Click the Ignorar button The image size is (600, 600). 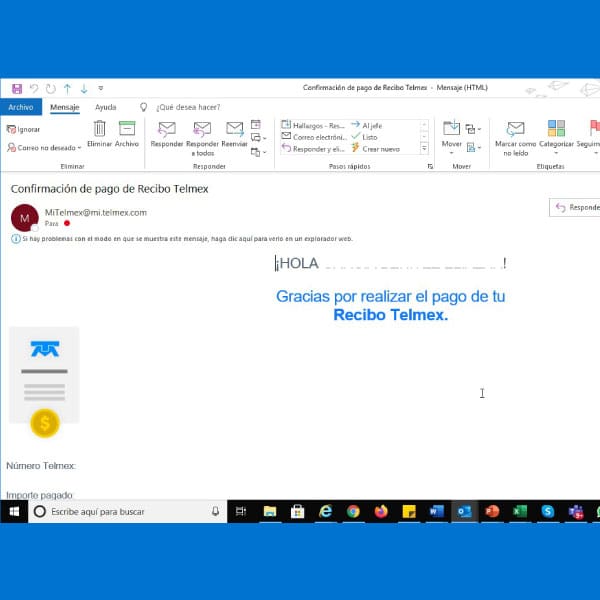click(24, 129)
